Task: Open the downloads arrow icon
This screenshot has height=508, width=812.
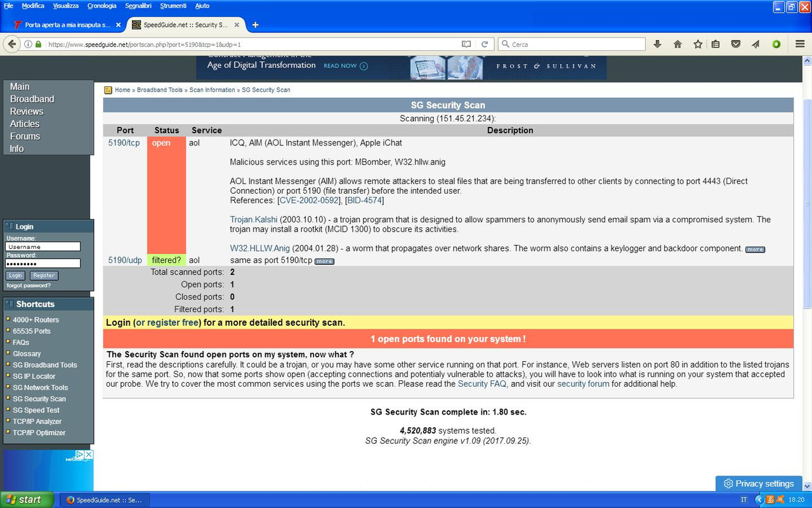Action: click(657, 44)
